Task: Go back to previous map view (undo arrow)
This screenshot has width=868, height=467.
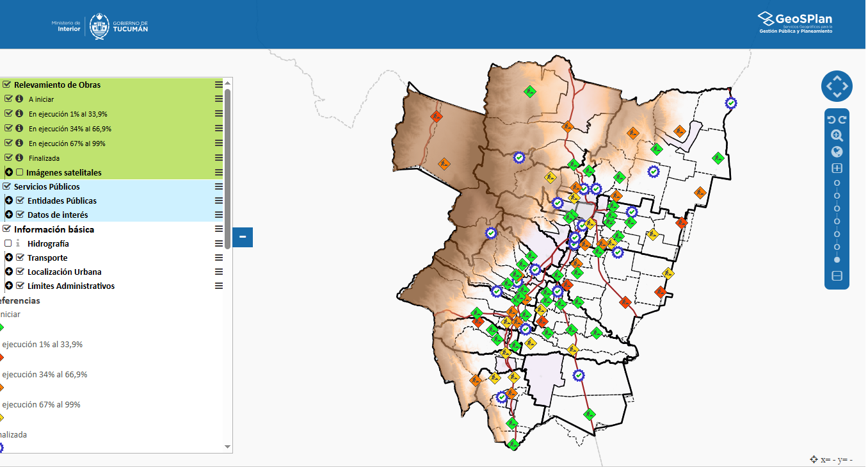Action: tap(832, 120)
